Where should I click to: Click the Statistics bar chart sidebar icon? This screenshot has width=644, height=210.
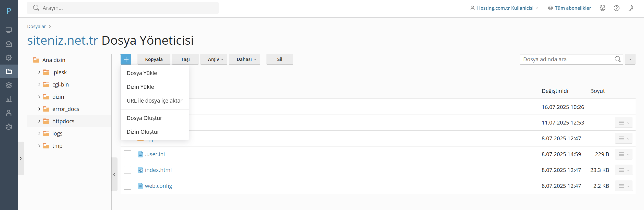[9, 99]
